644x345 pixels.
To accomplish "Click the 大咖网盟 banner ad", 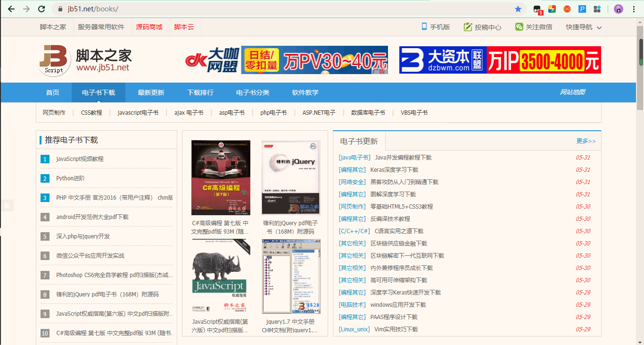I will pyautogui.click(x=287, y=60).
